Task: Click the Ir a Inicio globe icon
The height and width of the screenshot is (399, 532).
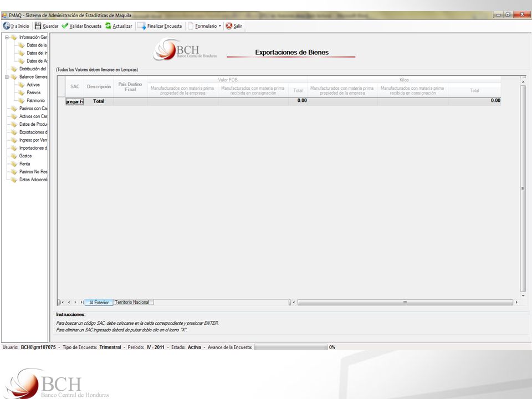Action: 7,26
